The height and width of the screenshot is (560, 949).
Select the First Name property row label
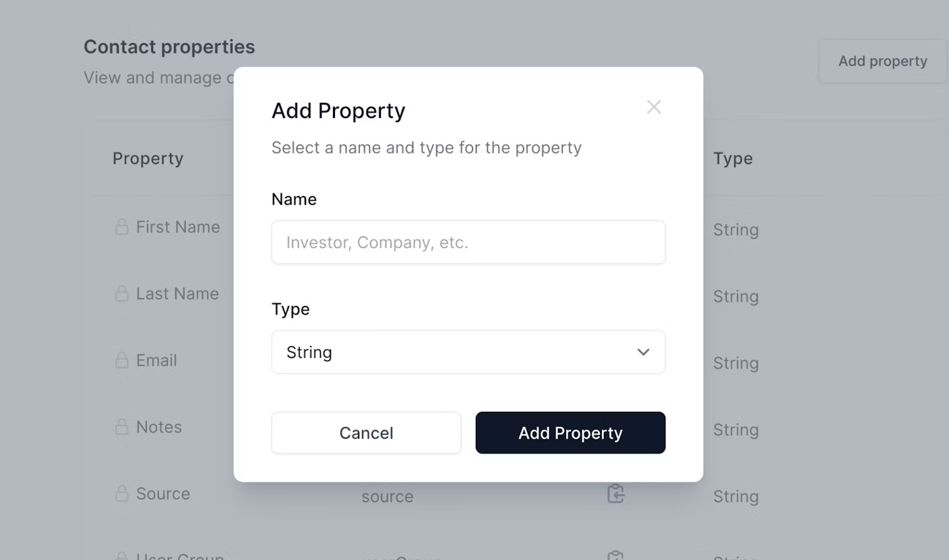[178, 227]
